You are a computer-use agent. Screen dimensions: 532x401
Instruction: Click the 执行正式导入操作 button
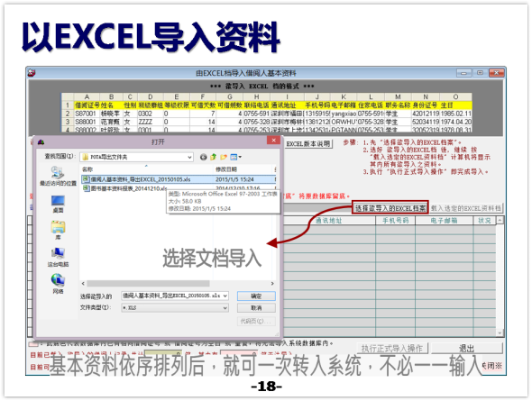pos(392,349)
